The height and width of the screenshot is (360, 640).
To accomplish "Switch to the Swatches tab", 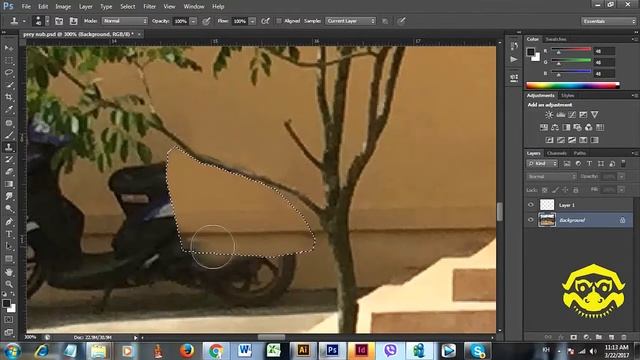I will point(556,39).
